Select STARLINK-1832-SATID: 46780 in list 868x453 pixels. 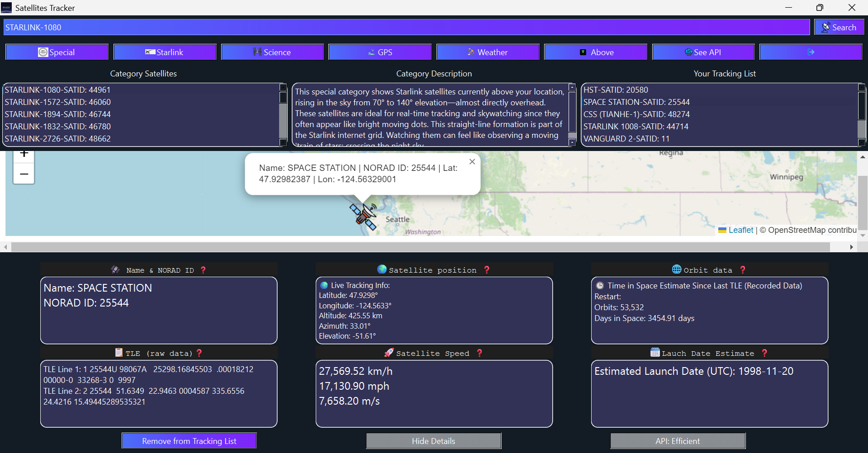click(141, 127)
